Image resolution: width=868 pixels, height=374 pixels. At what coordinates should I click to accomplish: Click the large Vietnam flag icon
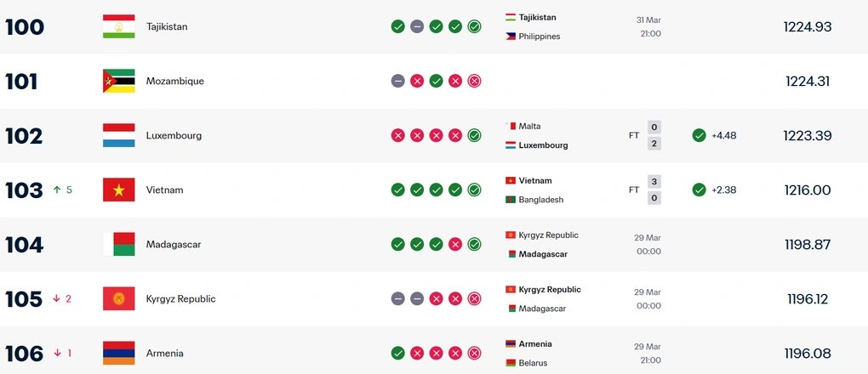click(118, 190)
